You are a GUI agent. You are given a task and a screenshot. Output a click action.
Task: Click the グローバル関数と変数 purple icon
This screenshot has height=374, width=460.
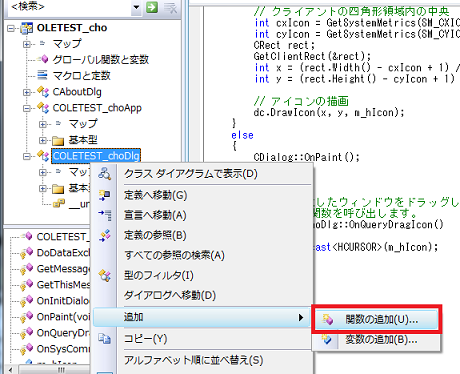[43, 59]
